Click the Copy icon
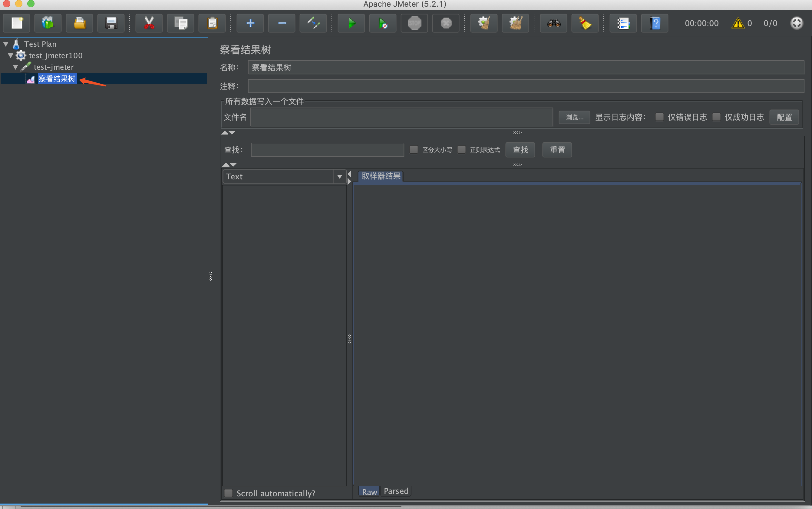The width and height of the screenshot is (812, 509). coord(181,23)
